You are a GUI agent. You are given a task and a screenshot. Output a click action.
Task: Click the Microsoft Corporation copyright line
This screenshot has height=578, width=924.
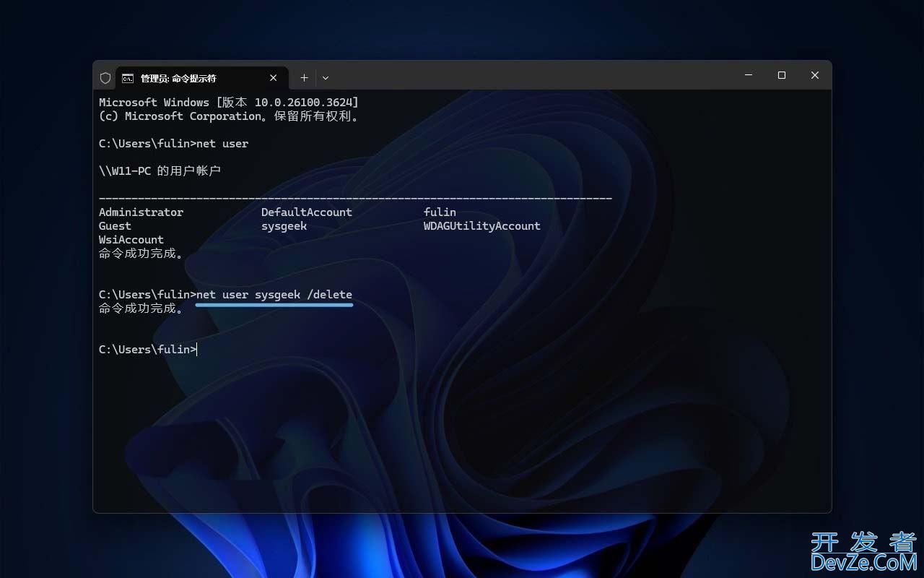click(x=229, y=116)
